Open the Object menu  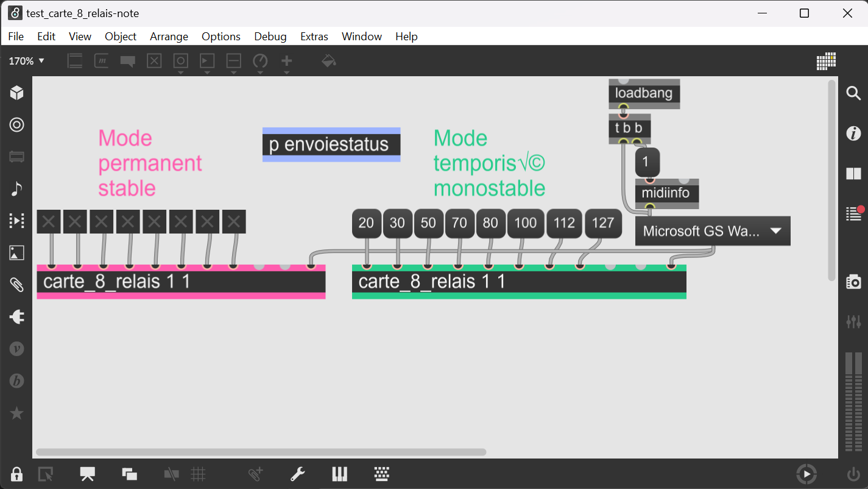tap(121, 37)
